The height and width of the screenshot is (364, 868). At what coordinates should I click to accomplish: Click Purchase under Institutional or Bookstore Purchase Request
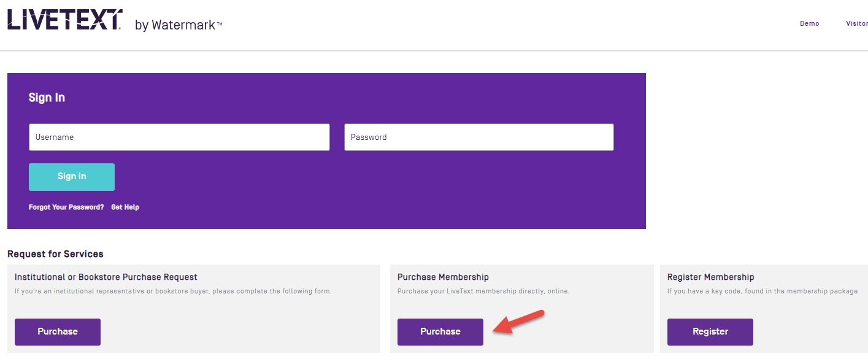tap(58, 332)
